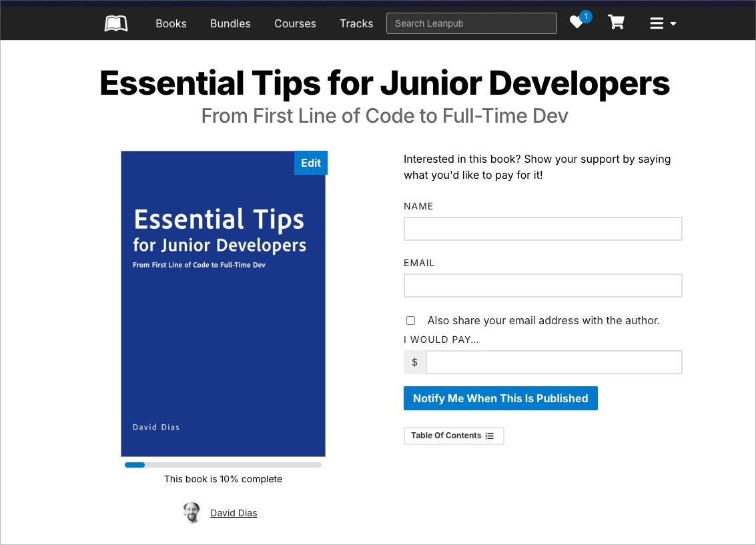Image resolution: width=756 pixels, height=545 pixels.
Task: Click into the Email field
Action: [543, 286]
